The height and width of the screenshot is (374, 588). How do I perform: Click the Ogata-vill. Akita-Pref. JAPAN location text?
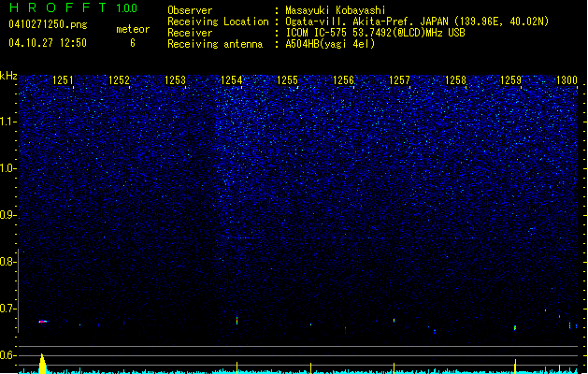(417, 22)
